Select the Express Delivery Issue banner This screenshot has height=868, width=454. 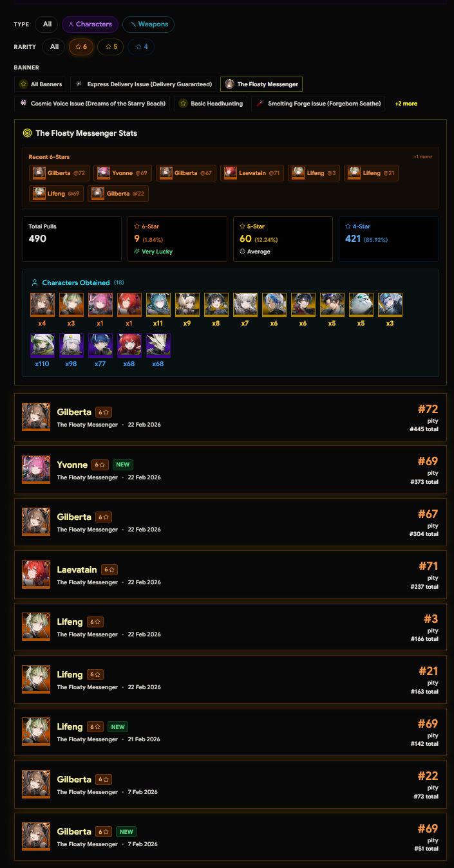[x=143, y=84]
